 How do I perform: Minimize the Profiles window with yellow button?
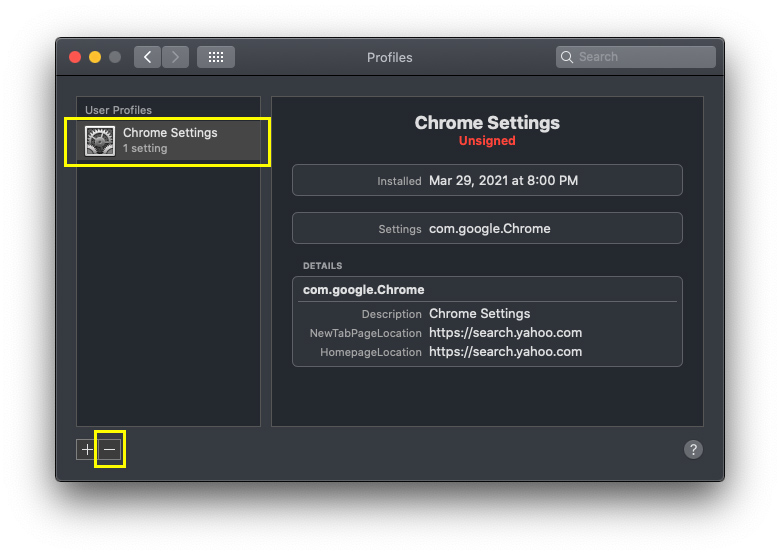[95, 57]
